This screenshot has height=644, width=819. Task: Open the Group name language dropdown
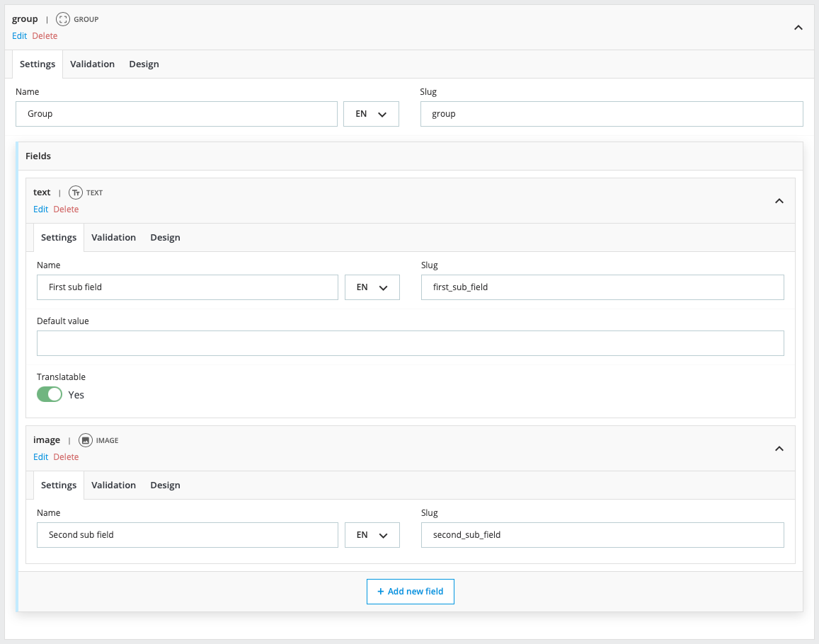click(371, 114)
